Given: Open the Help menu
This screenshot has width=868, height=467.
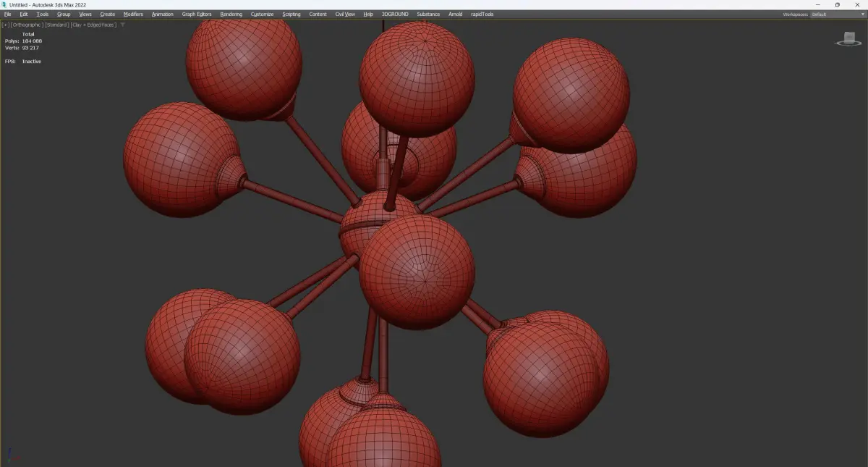Looking at the screenshot, I should click(x=368, y=14).
